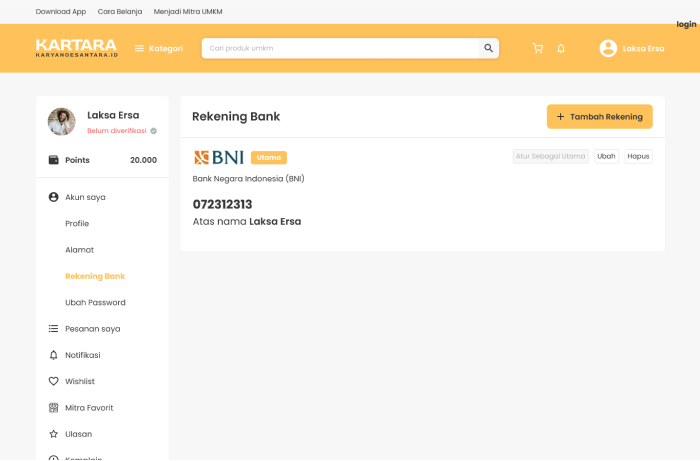Click Bank Negara Indonesia (BNI) text
Screen dimensions: 700x461
pyautogui.click(x=248, y=179)
